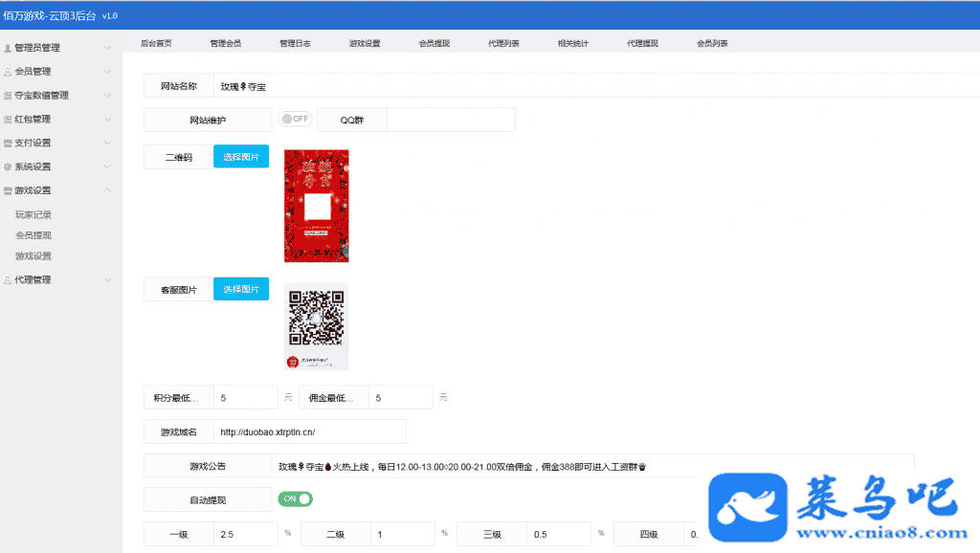Image resolution: width=980 pixels, height=553 pixels.
Task: Click the 佣金最低 value field
Action: click(401, 397)
